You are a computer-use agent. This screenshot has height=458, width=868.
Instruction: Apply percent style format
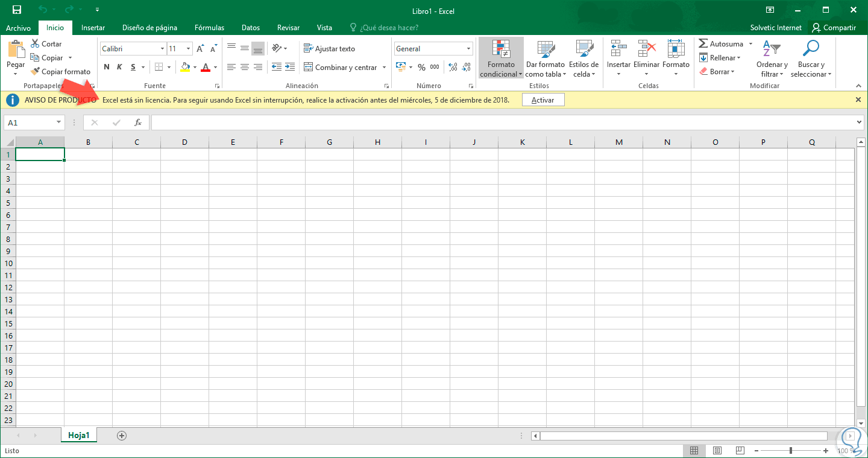(421, 67)
